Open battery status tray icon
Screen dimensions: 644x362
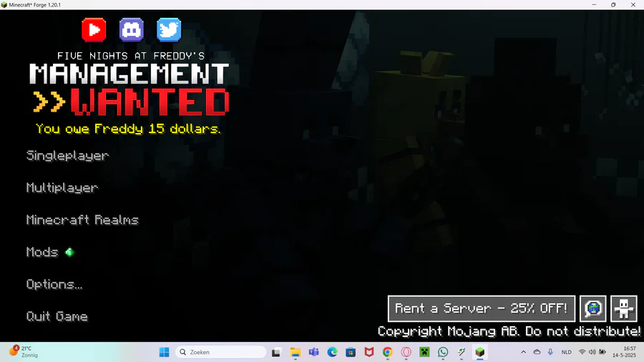pos(602,352)
